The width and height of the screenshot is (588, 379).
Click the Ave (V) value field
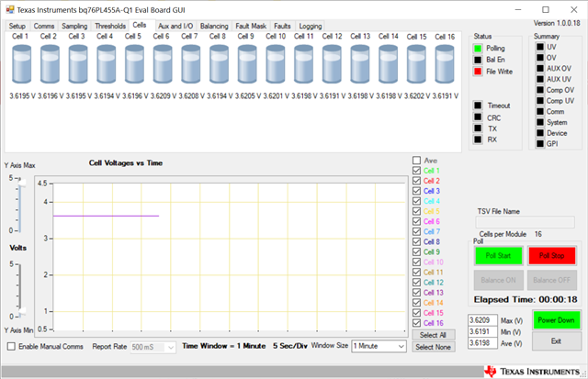[x=482, y=343]
